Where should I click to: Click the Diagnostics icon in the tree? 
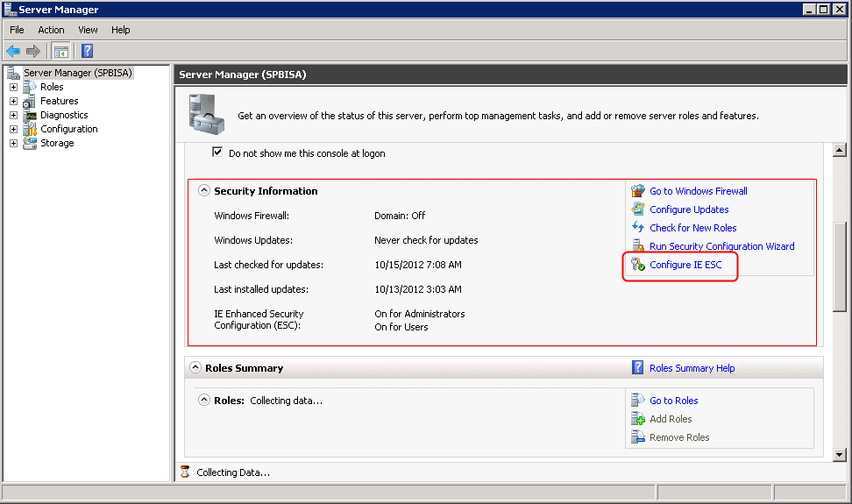click(x=30, y=115)
